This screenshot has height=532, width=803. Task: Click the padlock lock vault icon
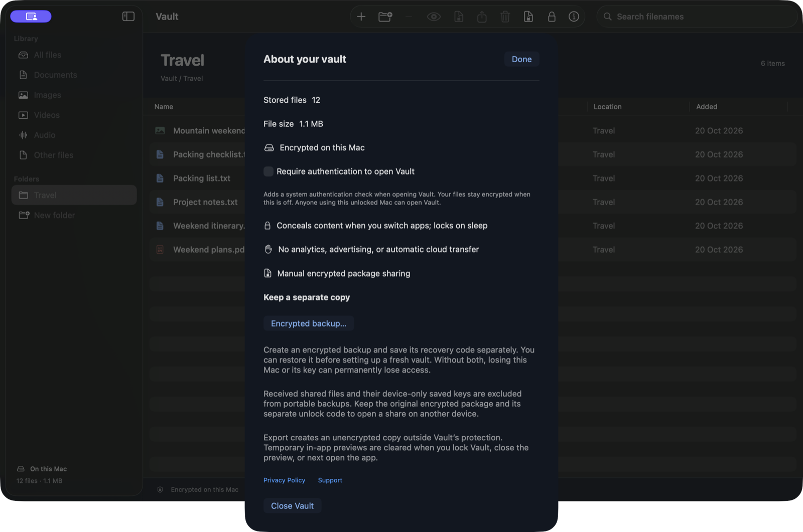coord(552,17)
